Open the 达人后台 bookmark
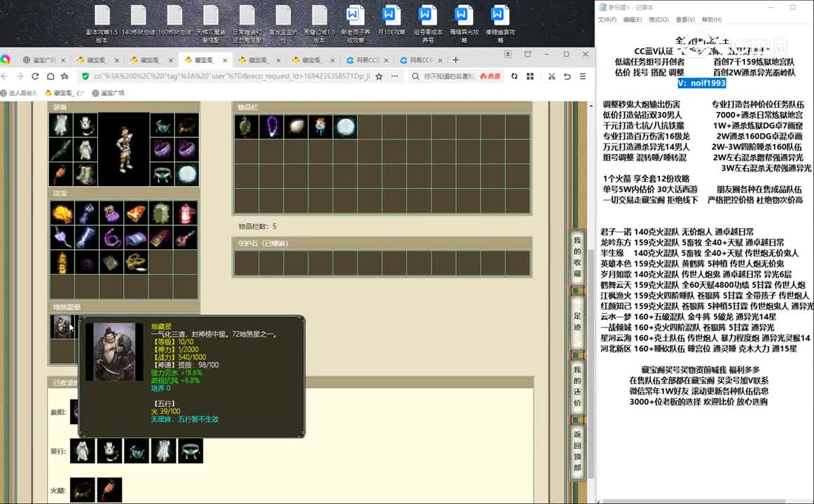The height and width of the screenshot is (504, 814). tap(19, 93)
